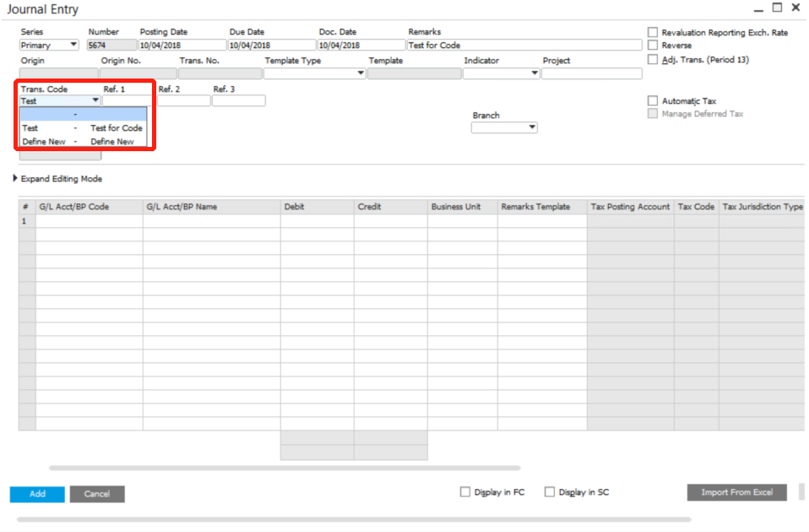This screenshot has height=532, width=809.
Task: Expand the Editing Mode section
Action: pos(15,179)
